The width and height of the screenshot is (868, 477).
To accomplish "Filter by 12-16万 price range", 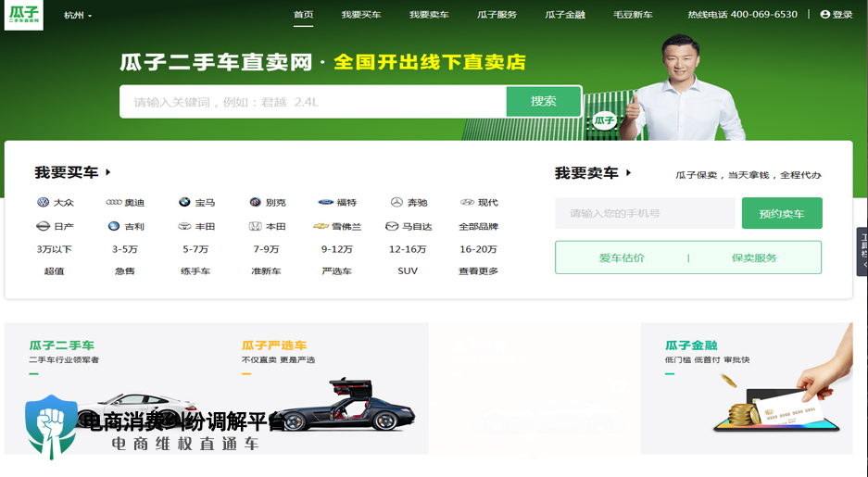I will pos(408,249).
